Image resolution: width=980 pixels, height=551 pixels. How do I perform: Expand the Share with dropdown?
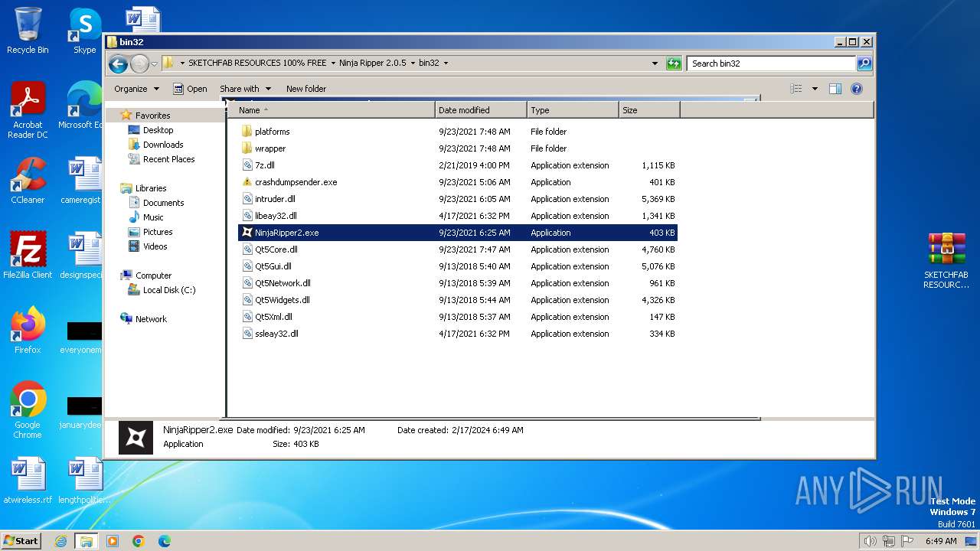click(x=245, y=89)
